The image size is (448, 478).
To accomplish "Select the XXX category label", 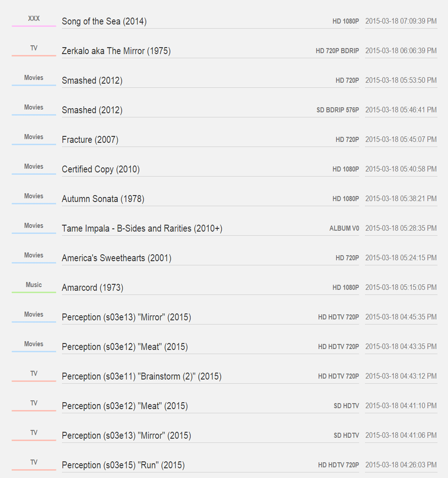I will (x=34, y=18).
